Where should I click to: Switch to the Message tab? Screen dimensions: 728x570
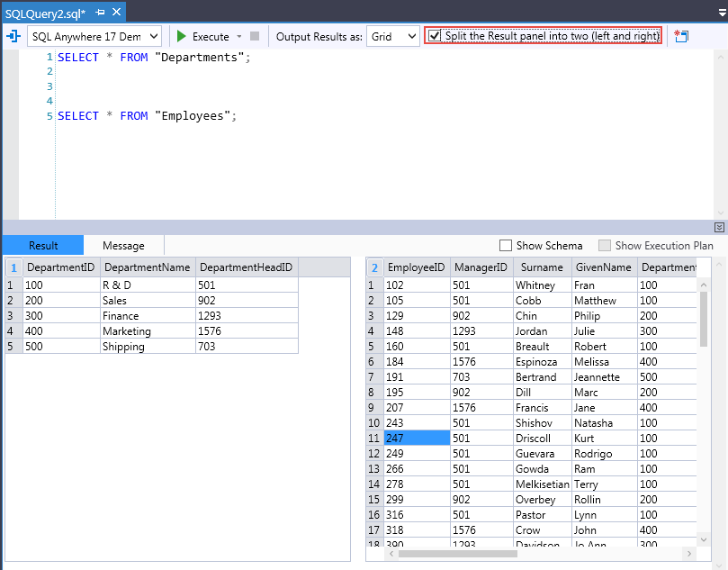tap(123, 246)
